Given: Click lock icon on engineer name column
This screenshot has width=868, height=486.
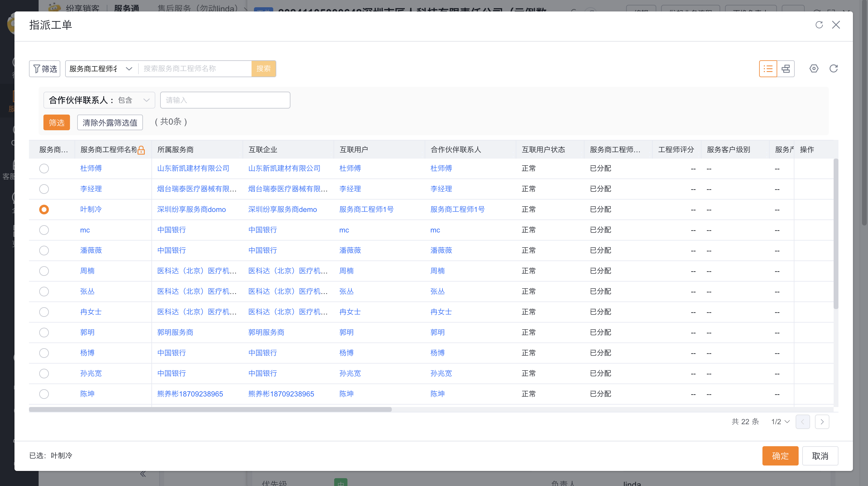Looking at the screenshot, I should point(141,150).
